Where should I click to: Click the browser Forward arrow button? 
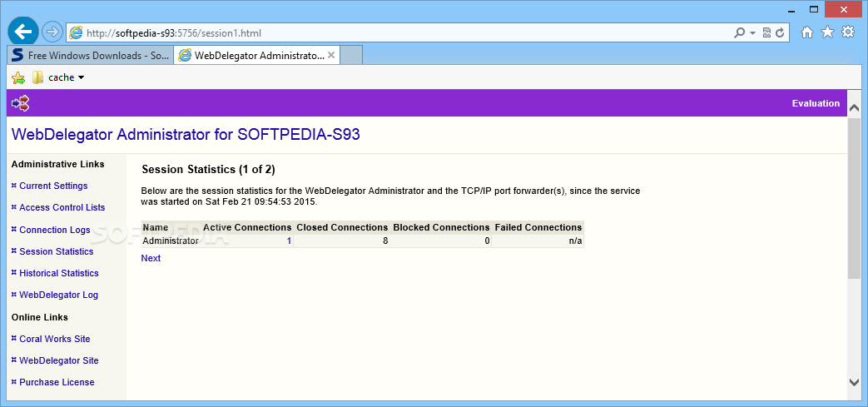click(x=52, y=32)
